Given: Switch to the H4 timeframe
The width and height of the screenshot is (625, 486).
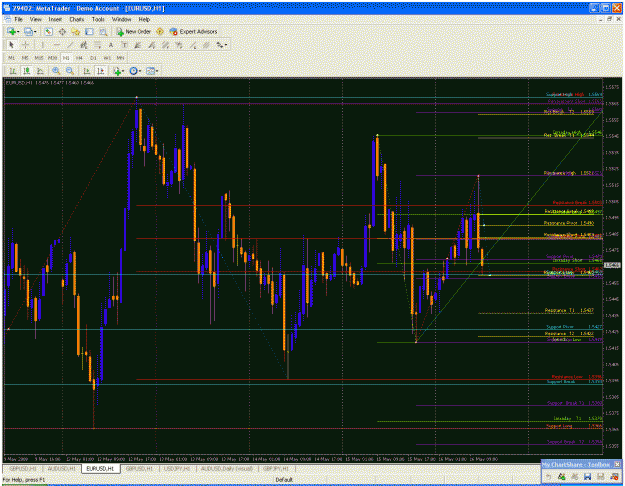Looking at the screenshot, I should coord(79,58).
